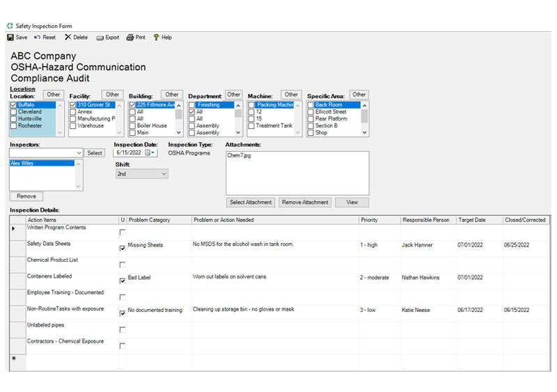The height and width of the screenshot is (392, 557).
Task: Click the Delete X icon
Action: 68,38
